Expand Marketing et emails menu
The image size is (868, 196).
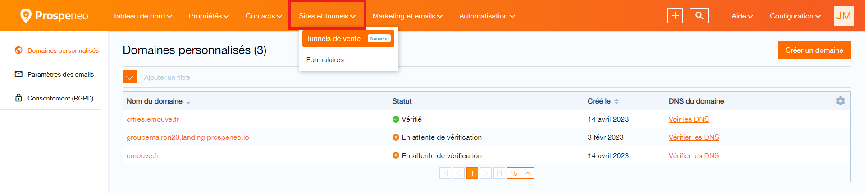pyautogui.click(x=407, y=16)
